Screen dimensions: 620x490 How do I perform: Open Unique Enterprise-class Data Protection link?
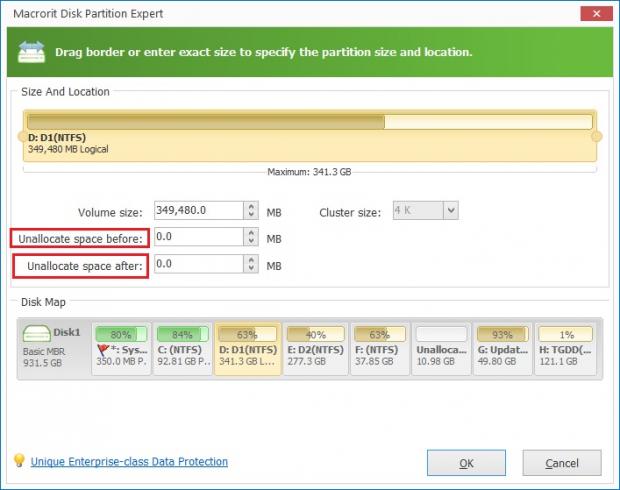click(x=129, y=462)
